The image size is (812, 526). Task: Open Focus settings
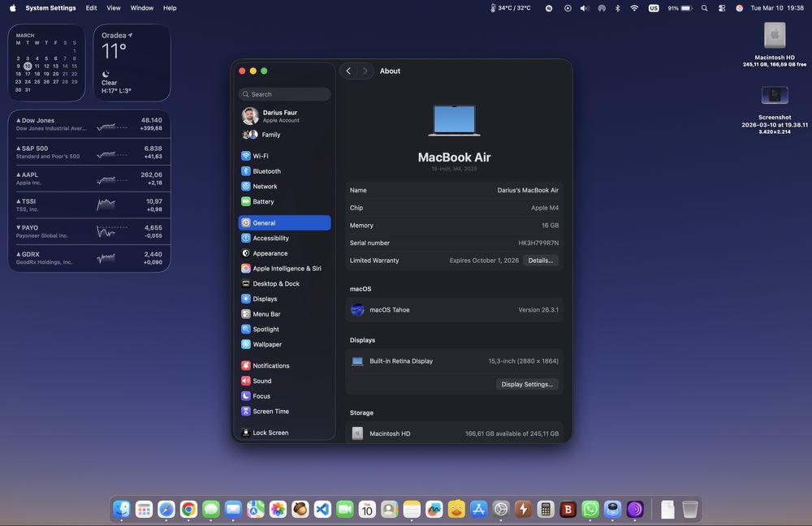pos(284,396)
